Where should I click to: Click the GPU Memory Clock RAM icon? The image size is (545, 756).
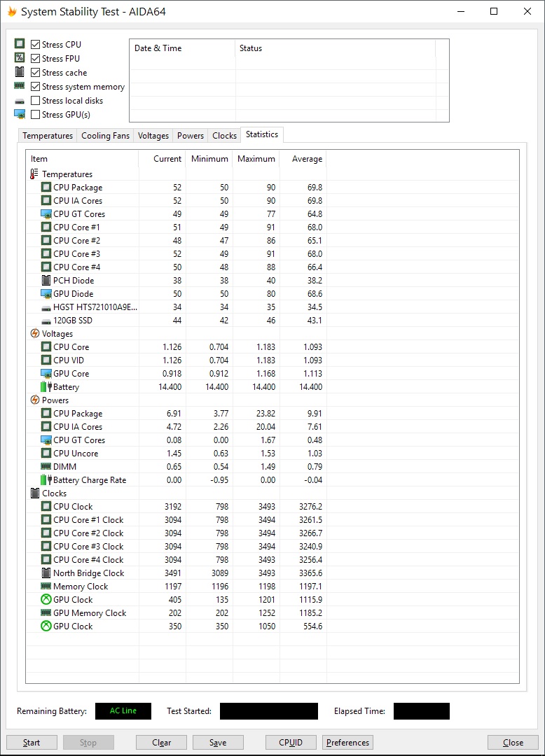pos(46,612)
